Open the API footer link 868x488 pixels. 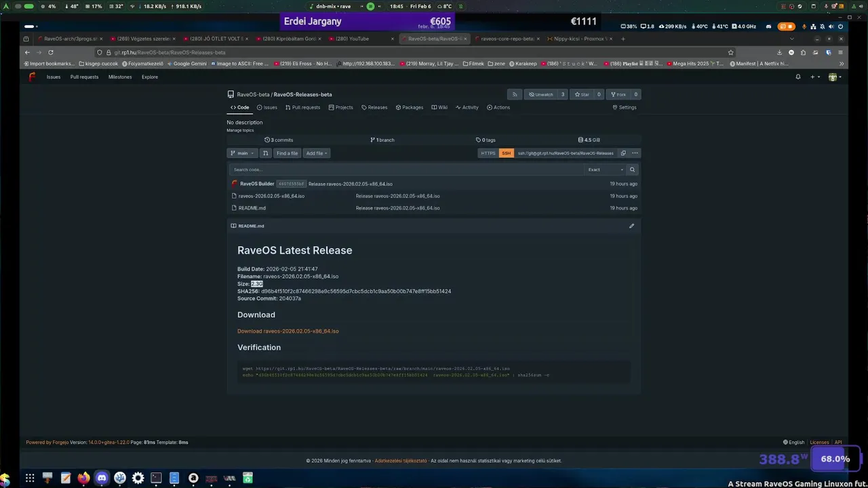(838, 442)
